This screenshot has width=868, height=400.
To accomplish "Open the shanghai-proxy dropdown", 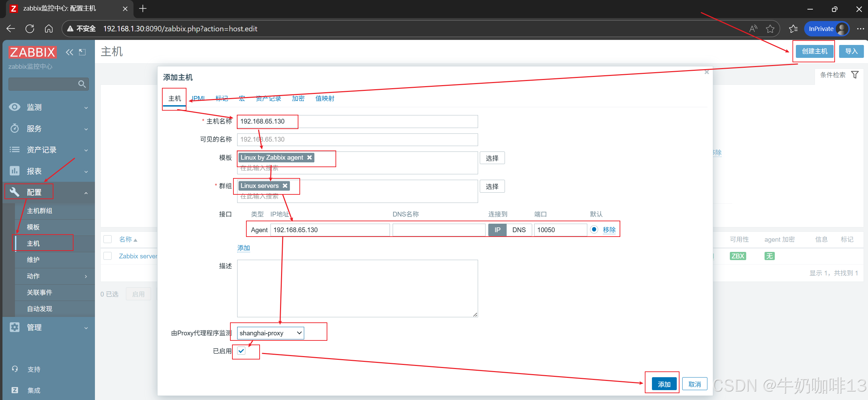I will [x=270, y=333].
